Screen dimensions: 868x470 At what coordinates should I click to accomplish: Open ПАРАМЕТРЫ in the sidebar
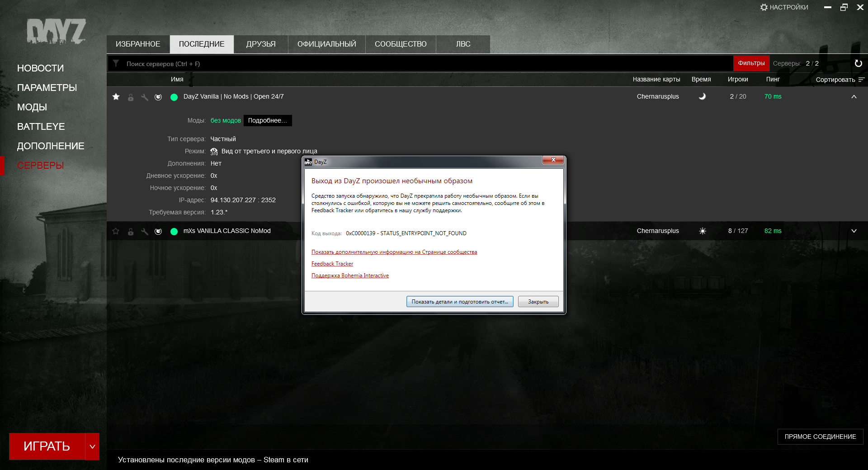pyautogui.click(x=47, y=88)
